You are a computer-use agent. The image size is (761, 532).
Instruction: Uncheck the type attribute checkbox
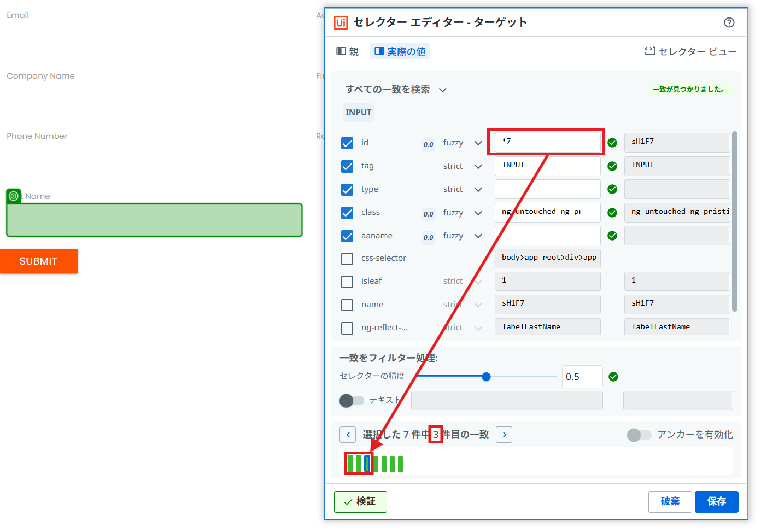(347, 190)
